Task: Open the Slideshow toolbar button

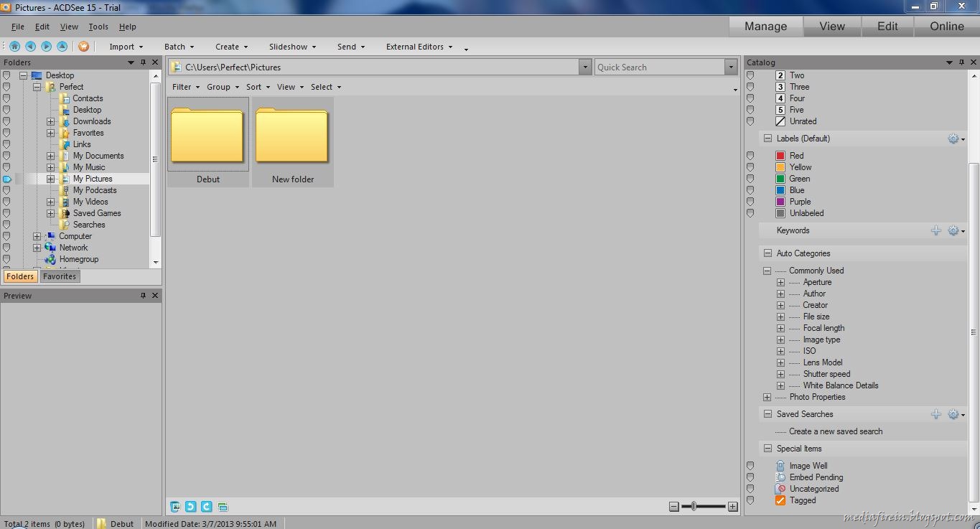Action: coord(292,47)
